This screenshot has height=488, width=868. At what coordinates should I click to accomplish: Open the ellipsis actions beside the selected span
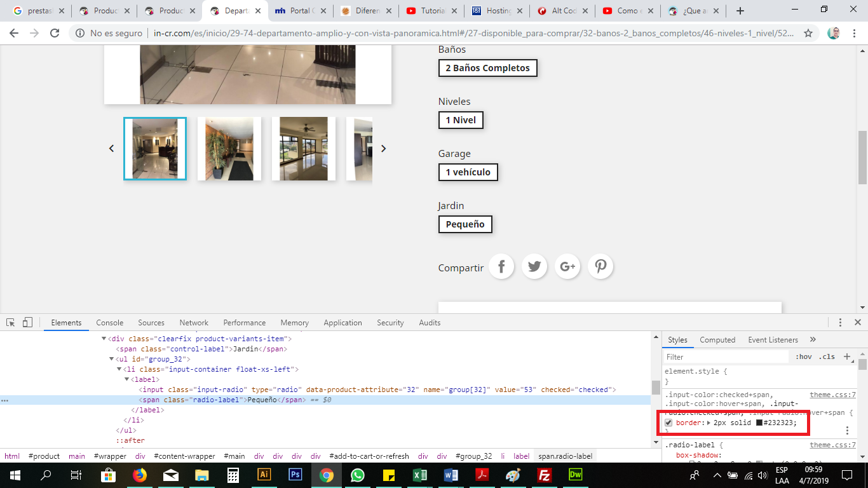(x=4, y=400)
